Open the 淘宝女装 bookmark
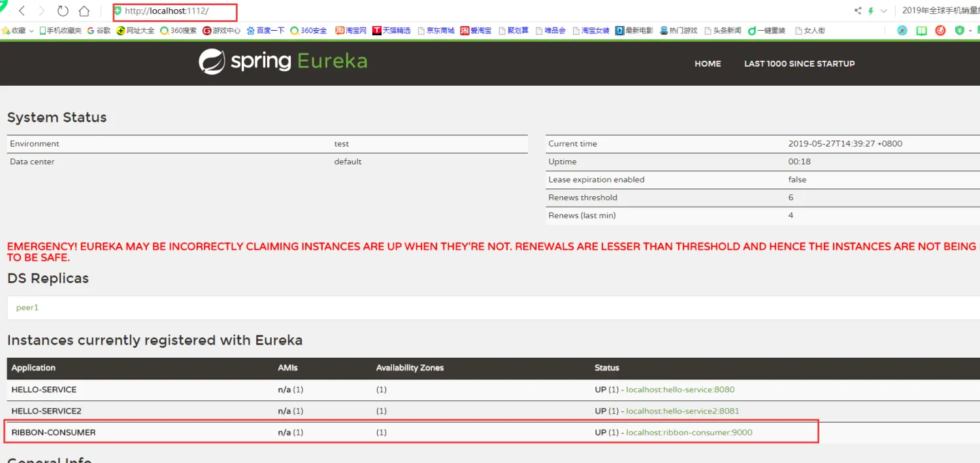Screen dimensions: 980x463 [591, 31]
